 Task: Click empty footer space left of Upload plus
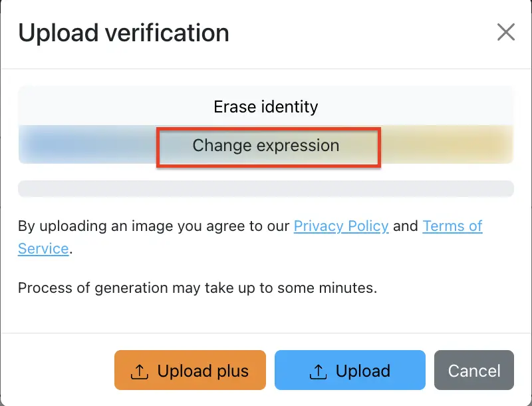(60, 371)
